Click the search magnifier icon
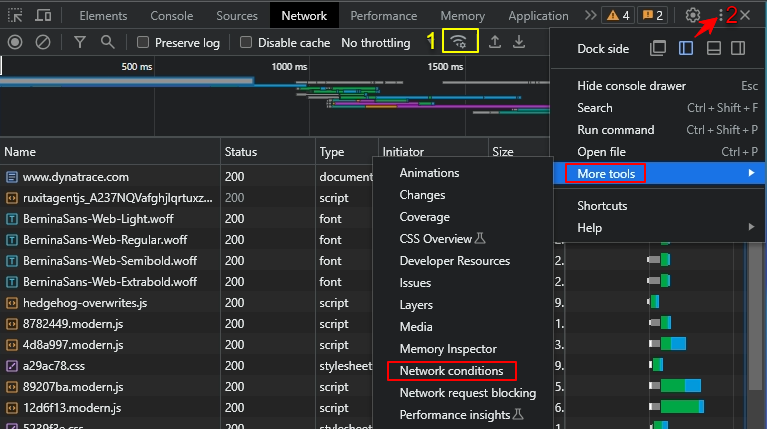 click(x=107, y=42)
